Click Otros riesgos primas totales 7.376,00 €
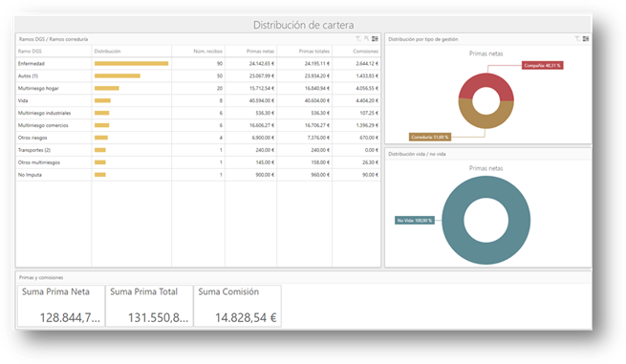 pos(318,138)
